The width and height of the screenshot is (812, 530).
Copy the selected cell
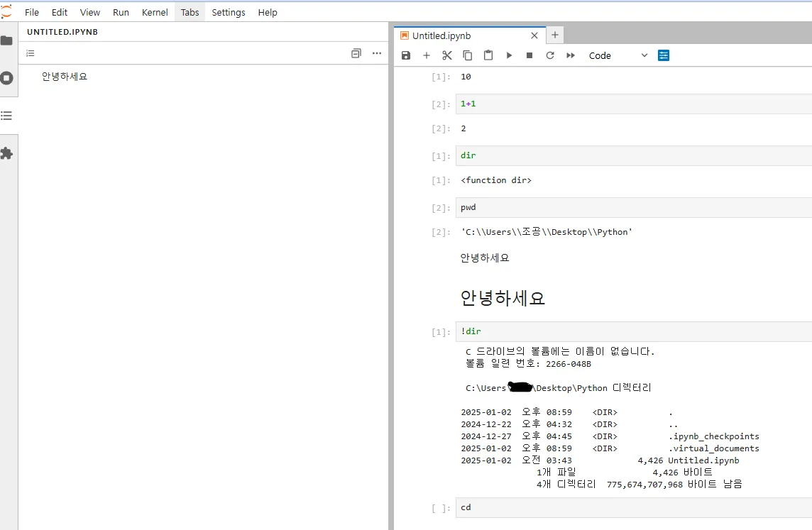tap(468, 55)
